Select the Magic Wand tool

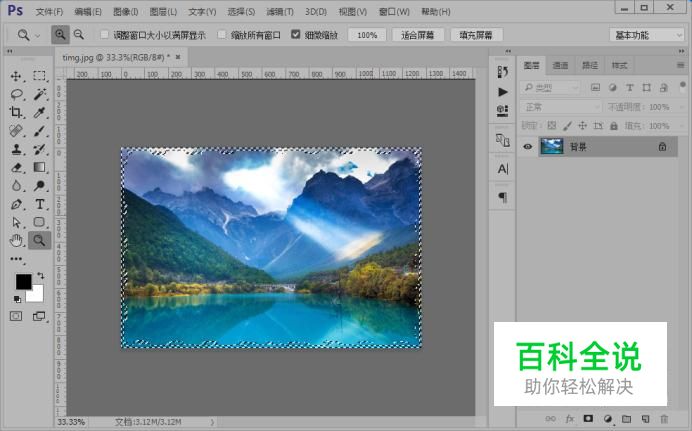tap(39, 94)
